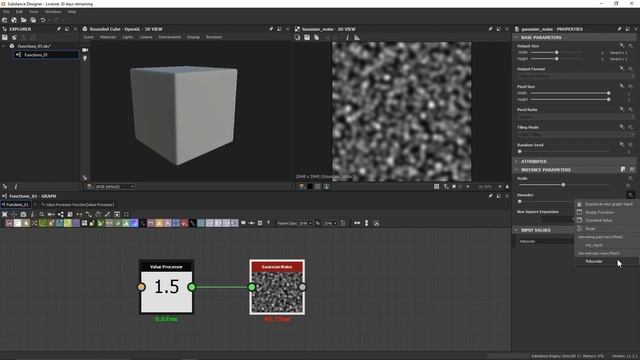This screenshot has width=640, height=360.
Task: Pin the Graph panel
Action: click(490, 196)
